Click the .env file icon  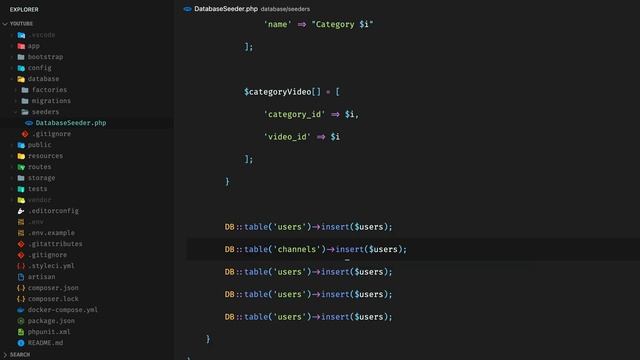point(21,222)
